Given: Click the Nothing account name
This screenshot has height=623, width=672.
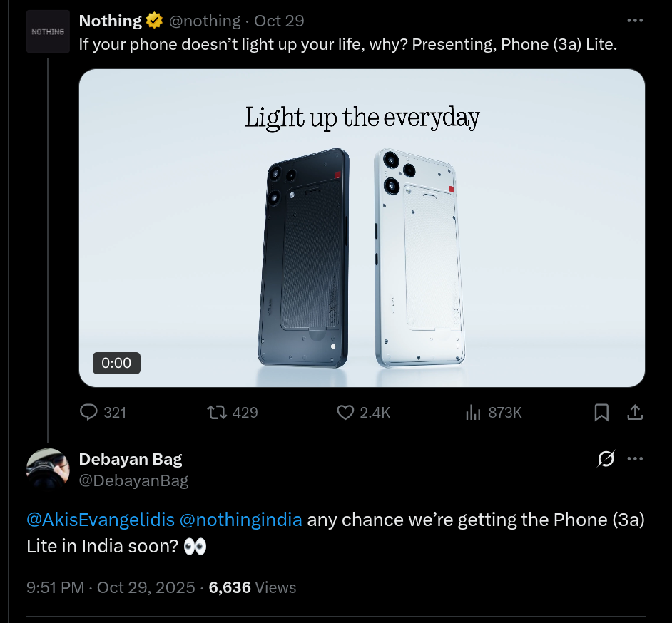Looking at the screenshot, I should tap(110, 21).
